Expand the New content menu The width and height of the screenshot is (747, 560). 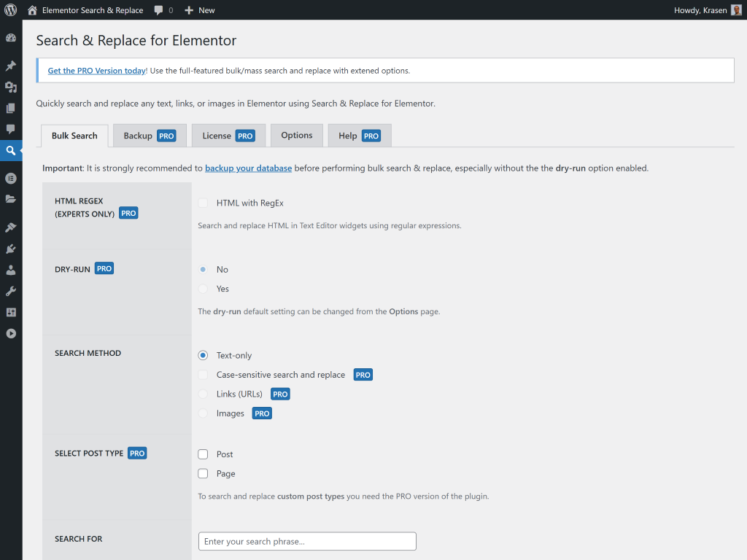click(200, 10)
